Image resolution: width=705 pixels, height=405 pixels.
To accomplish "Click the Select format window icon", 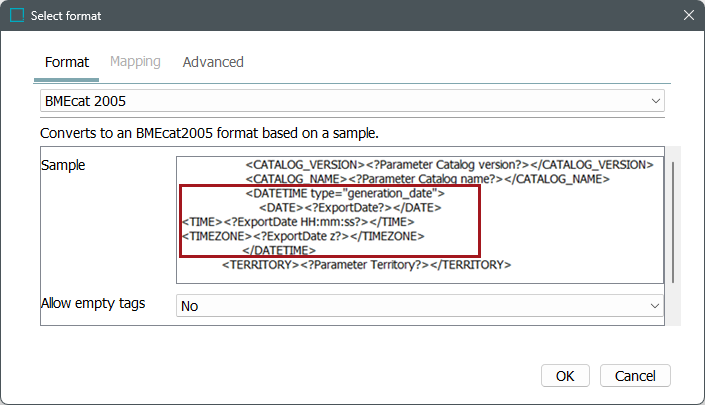I will [x=16, y=16].
